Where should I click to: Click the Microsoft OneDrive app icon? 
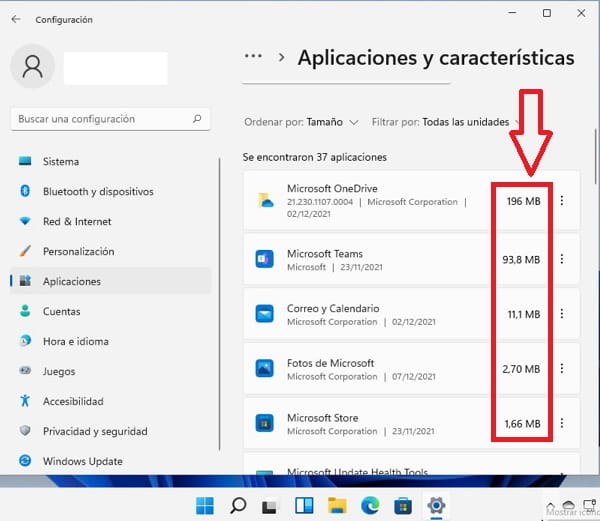[x=265, y=200]
